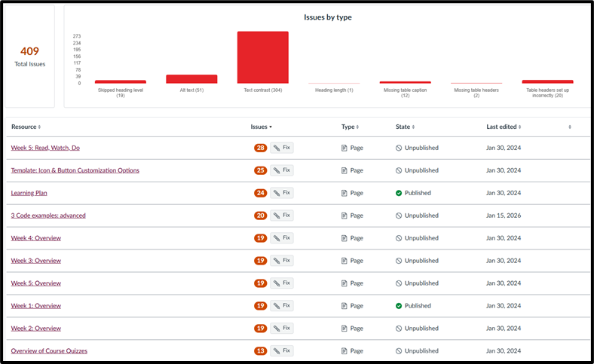Click Fix button for Week 2: Overview

pyautogui.click(x=282, y=328)
